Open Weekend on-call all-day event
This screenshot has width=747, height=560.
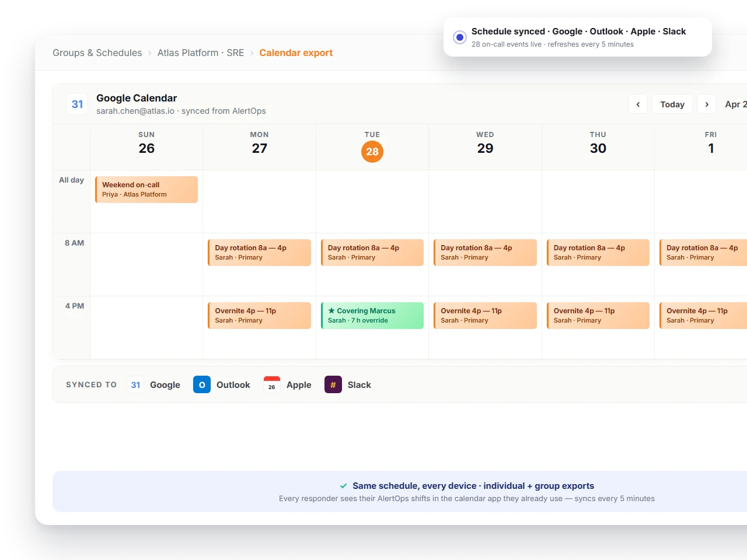[146, 190]
